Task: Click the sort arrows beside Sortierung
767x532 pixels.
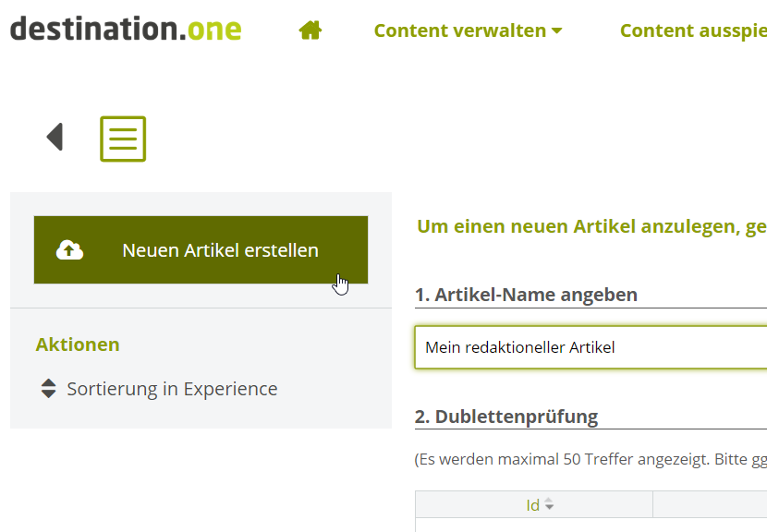Action: point(49,389)
